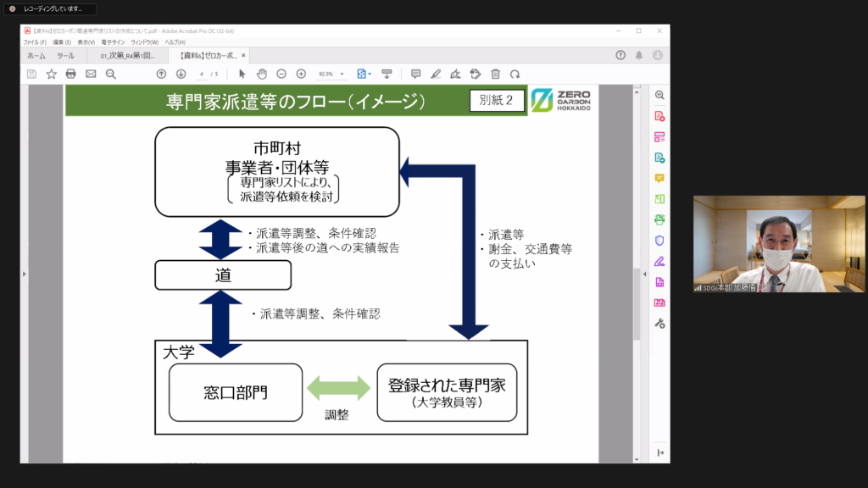The width and height of the screenshot is (868, 488).
Task: Bookmark the file with the star icon
Action: click(x=51, y=74)
